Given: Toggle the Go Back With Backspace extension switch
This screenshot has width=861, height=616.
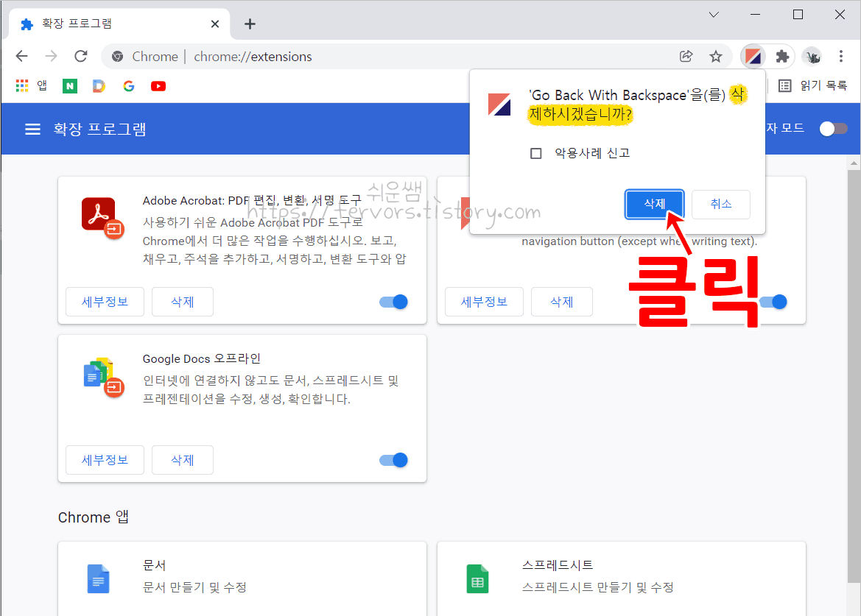Looking at the screenshot, I should click(x=774, y=302).
